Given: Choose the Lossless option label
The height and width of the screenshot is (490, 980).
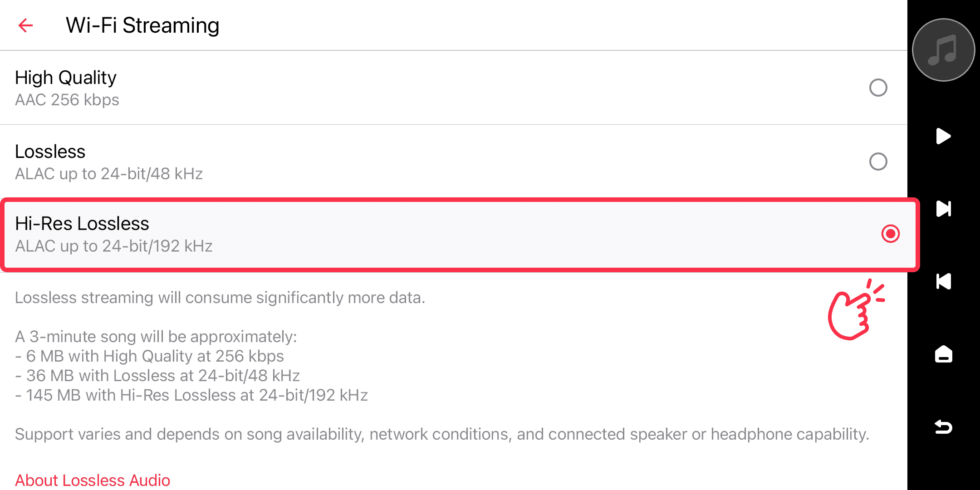Looking at the screenshot, I should [50, 152].
